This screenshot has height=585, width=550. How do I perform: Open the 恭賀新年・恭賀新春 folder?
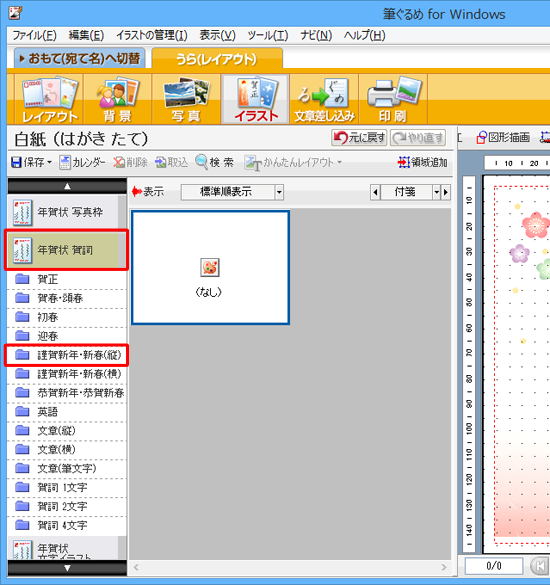tap(66, 393)
